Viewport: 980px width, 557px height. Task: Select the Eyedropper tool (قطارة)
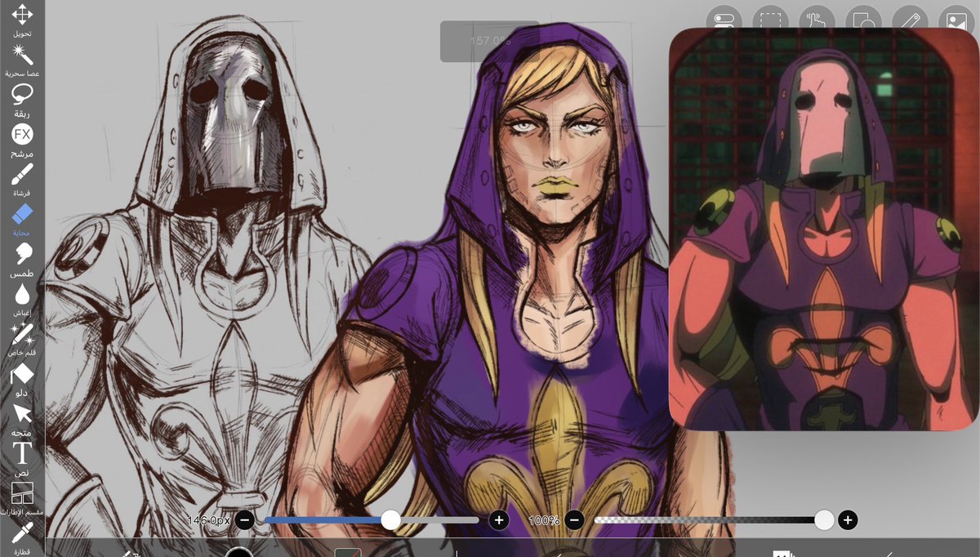pos(22,539)
